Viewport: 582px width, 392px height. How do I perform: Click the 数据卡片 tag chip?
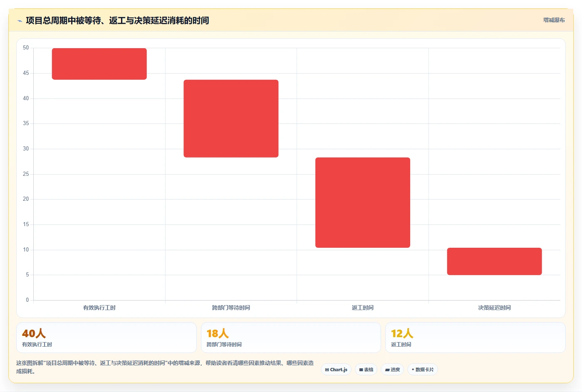click(x=423, y=370)
